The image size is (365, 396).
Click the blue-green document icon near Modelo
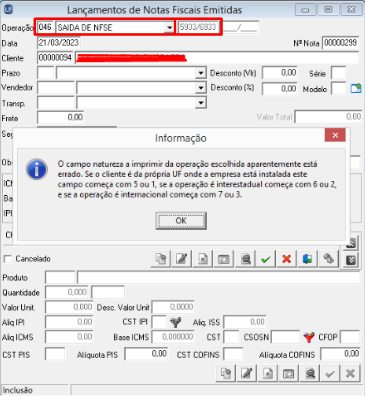coord(356,88)
